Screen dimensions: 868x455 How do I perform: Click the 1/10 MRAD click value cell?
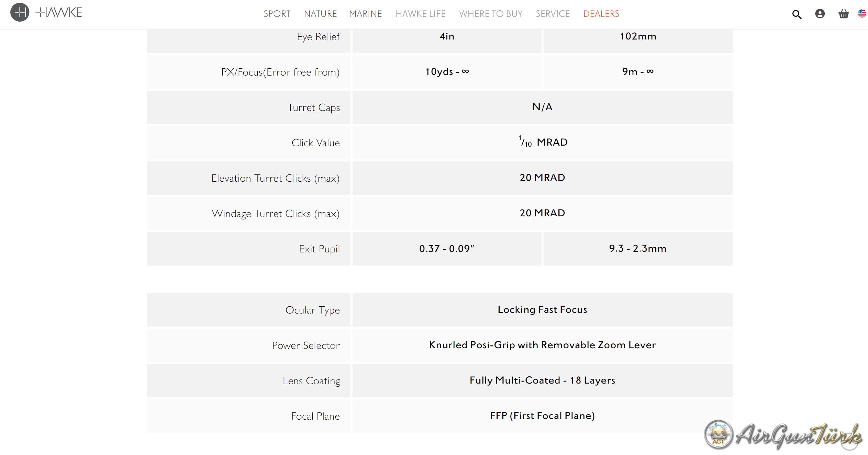[542, 142]
